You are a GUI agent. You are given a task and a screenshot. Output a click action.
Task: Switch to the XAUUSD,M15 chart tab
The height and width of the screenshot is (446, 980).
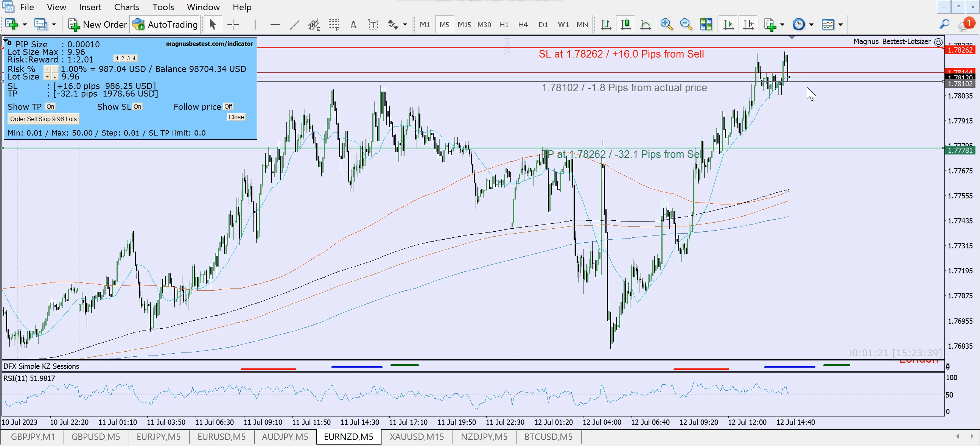417,437
